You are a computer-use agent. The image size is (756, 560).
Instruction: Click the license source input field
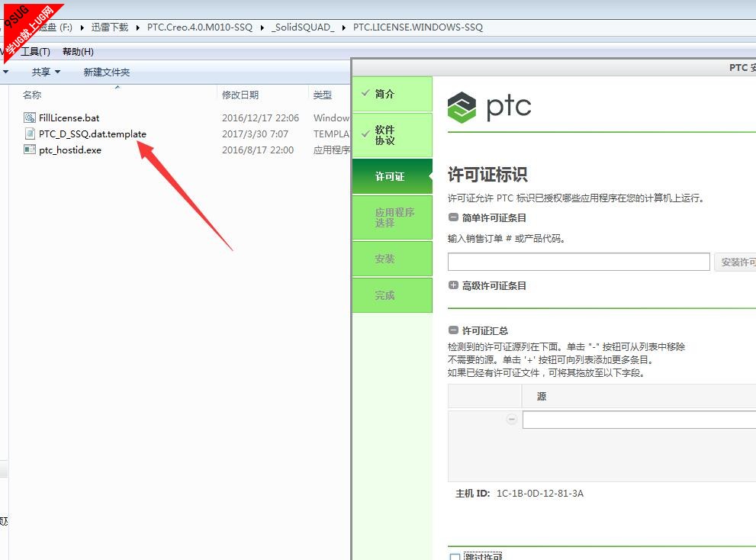(639, 420)
